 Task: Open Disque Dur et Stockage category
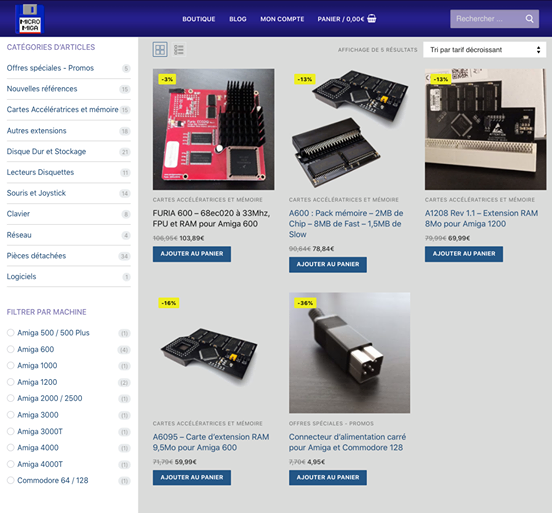click(46, 151)
